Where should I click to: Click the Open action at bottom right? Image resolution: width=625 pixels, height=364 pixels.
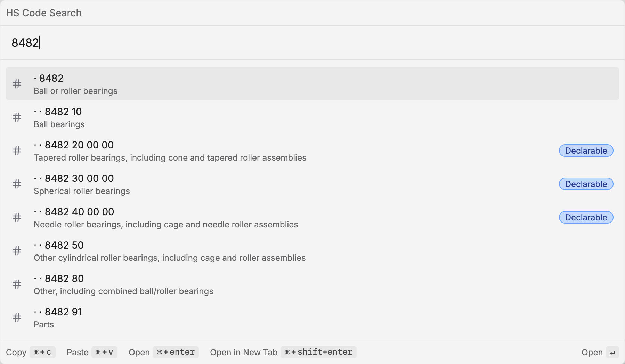(592, 352)
